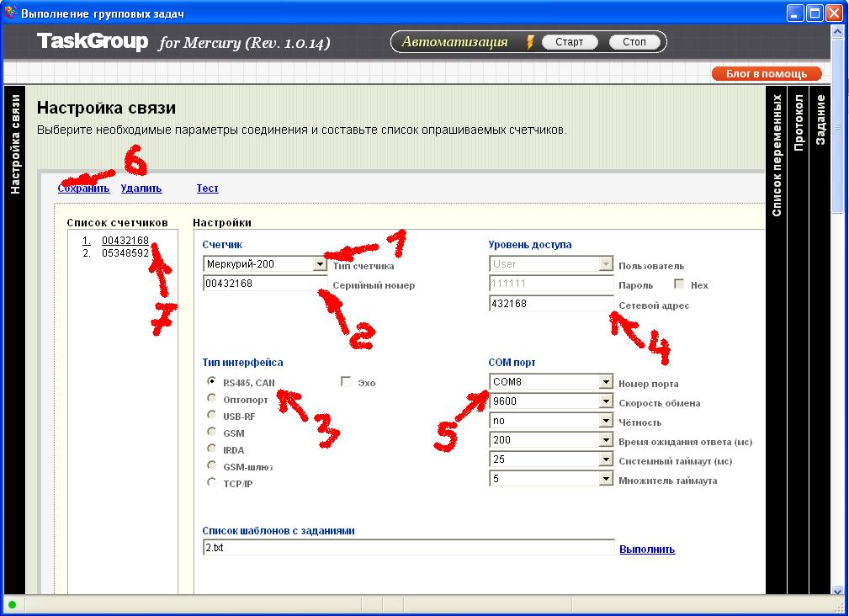Viewport: 849px width, 616px height.
Task: Click the Старт automation button
Action: pyautogui.click(x=570, y=42)
